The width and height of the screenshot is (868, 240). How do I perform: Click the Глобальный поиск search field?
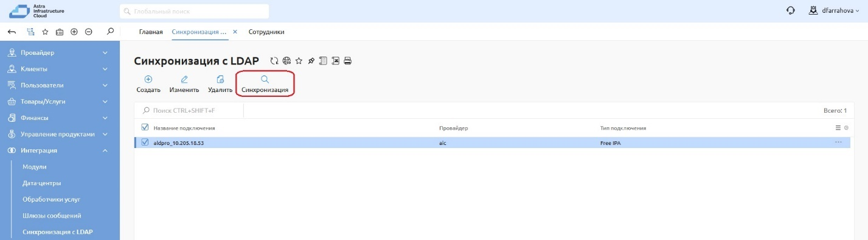click(x=195, y=12)
